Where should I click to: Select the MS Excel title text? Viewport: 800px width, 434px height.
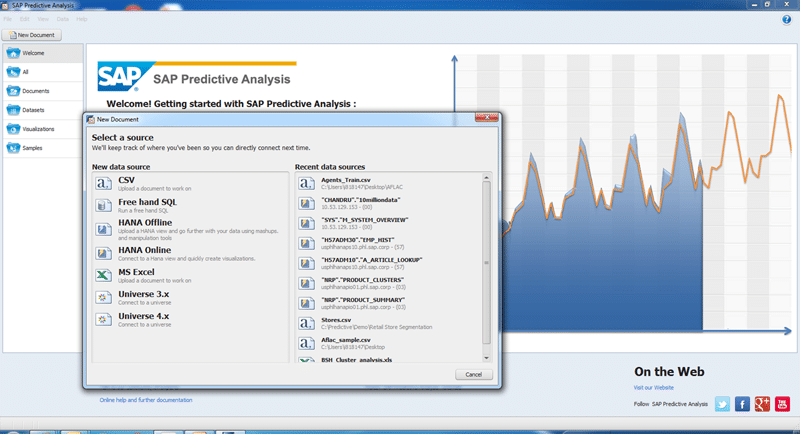(x=136, y=272)
